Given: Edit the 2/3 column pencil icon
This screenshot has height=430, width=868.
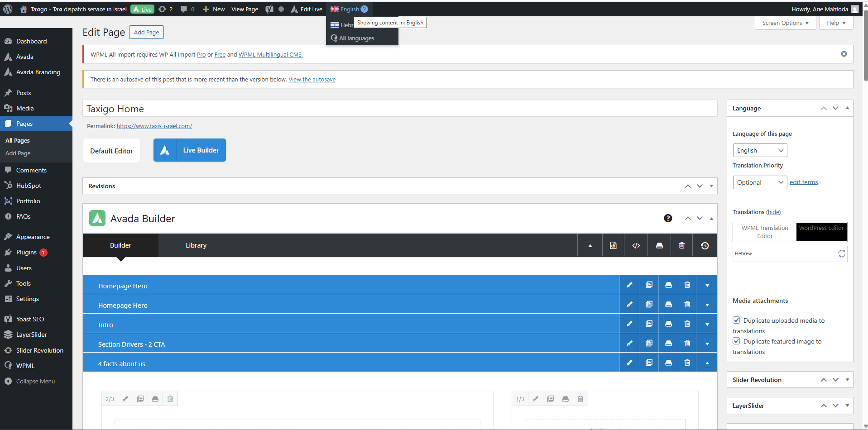Looking at the screenshot, I should click(x=125, y=399).
